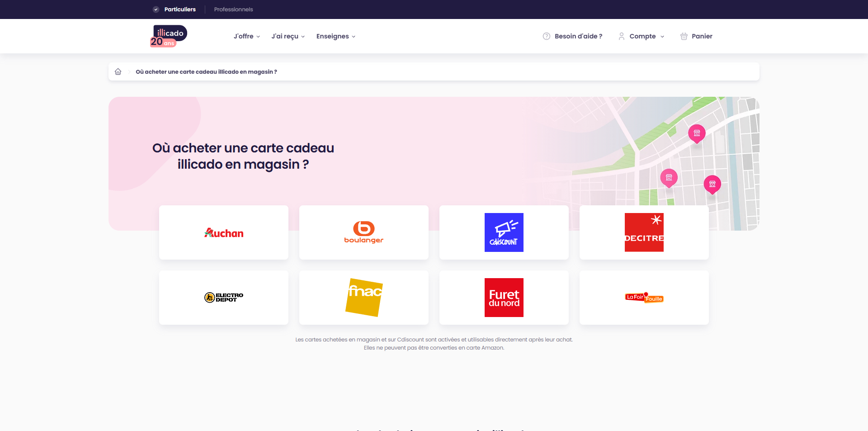This screenshot has width=868, height=431.
Task: Open the Boulanger store card
Action: click(364, 232)
